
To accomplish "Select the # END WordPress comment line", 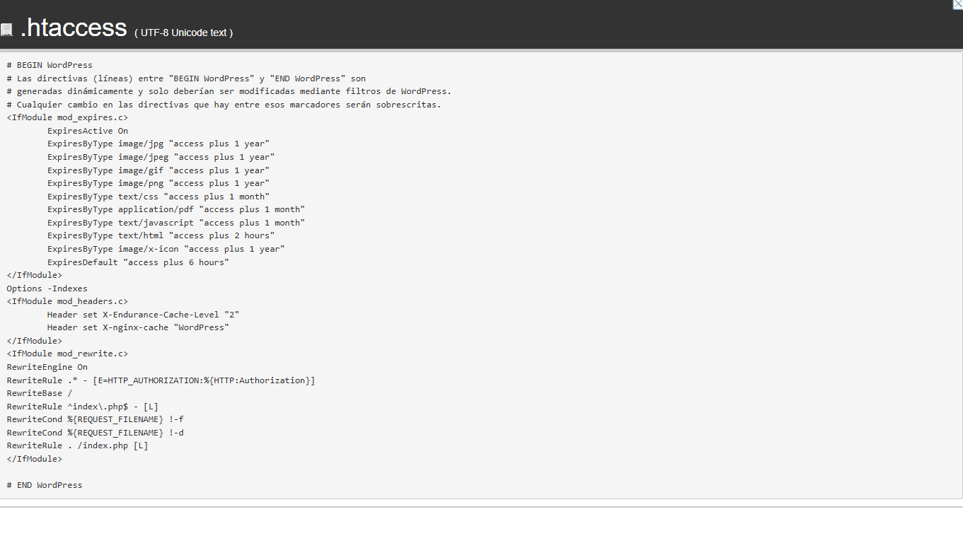I will 44,484.
